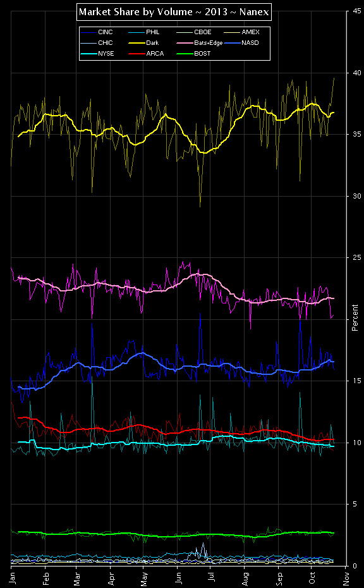The width and height of the screenshot is (364, 588).
Task: Click the 10 tick on the y-axis
Action: coord(358,443)
